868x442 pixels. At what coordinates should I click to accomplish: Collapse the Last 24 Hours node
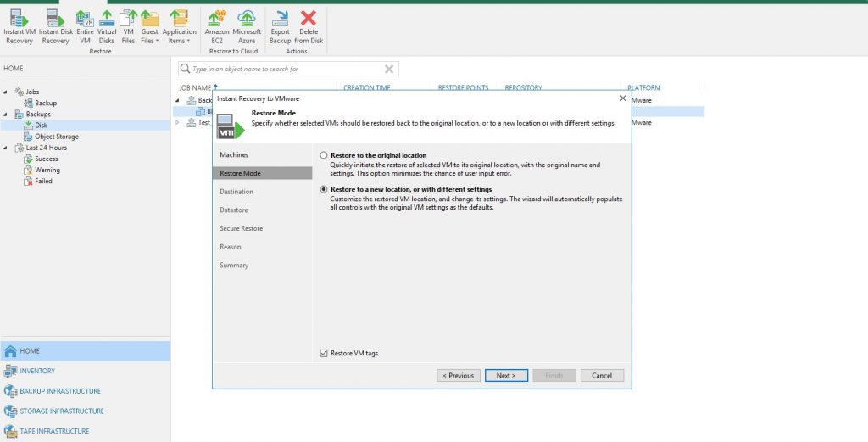pyautogui.click(x=6, y=148)
